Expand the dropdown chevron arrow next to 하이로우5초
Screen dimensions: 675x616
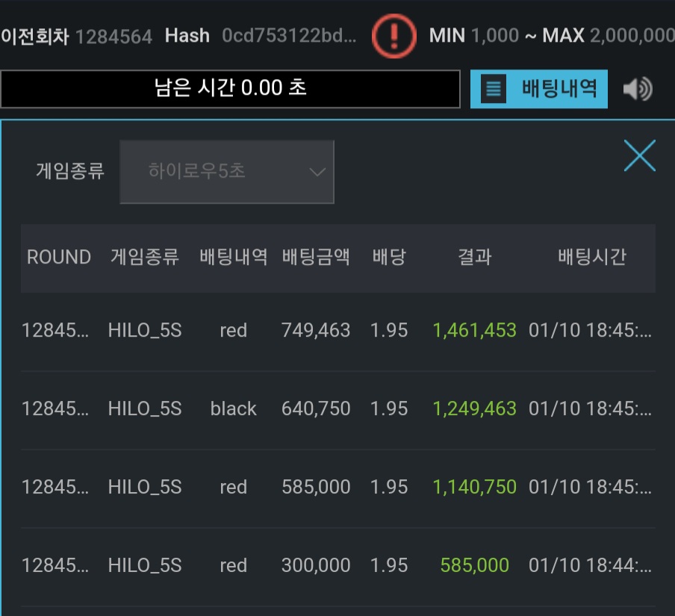[x=317, y=172]
